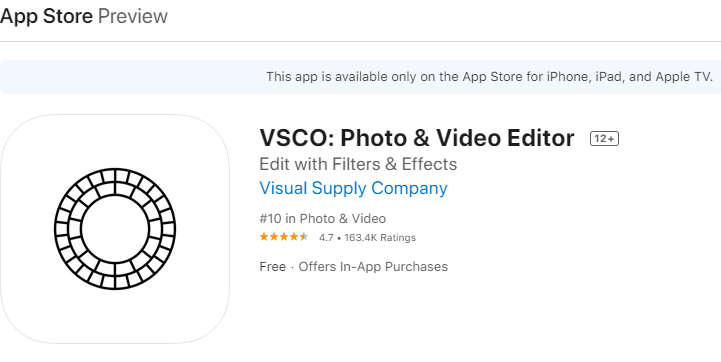Click the Free price label
The image size is (721, 362).
[x=273, y=267]
